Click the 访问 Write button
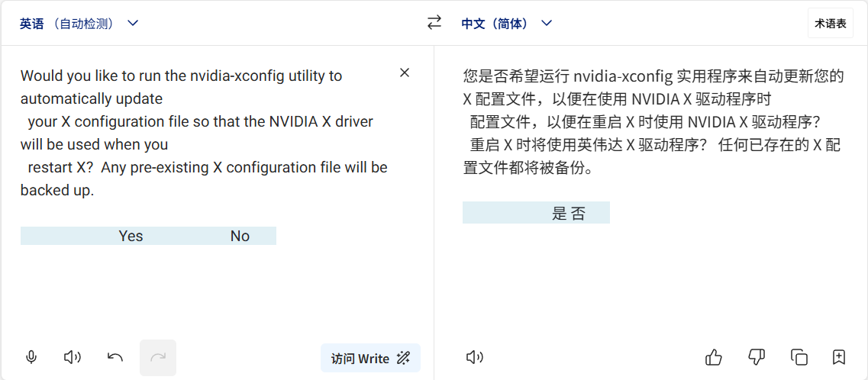868x380 pixels. point(370,358)
